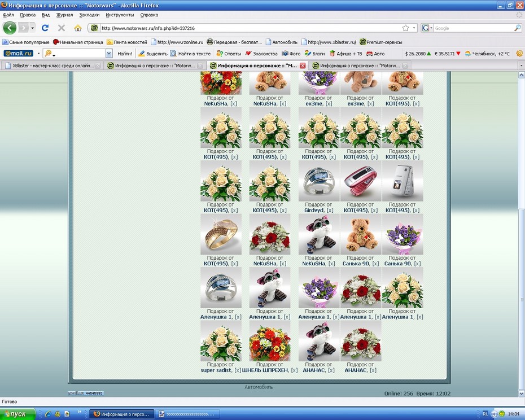Open Начальная страница bookmark
The height and width of the screenshot is (420, 525).
pos(78,42)
